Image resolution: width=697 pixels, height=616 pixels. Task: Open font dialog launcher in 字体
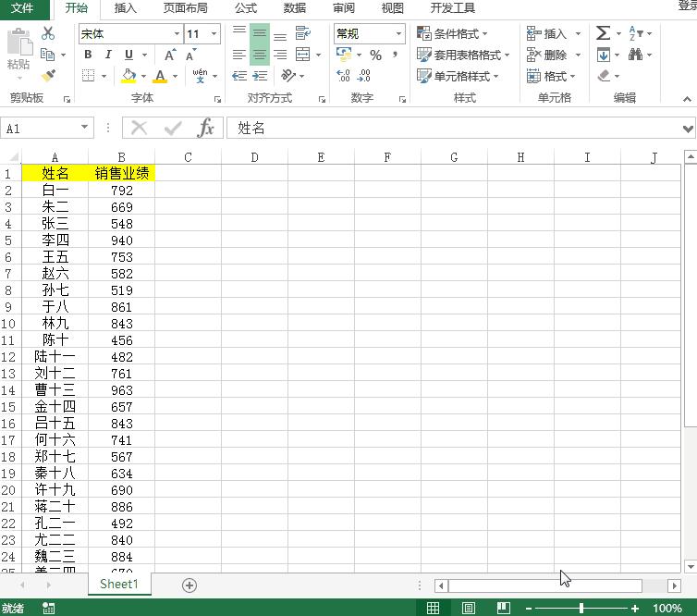[x=217, y=100]
